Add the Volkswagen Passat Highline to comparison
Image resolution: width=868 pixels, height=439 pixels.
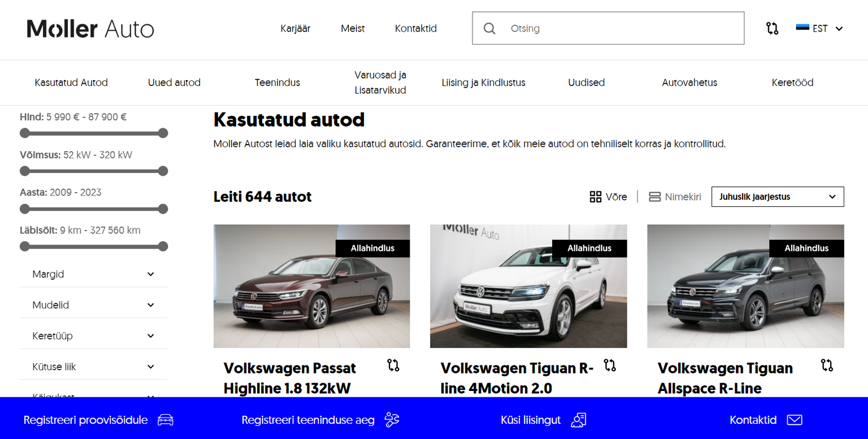pos(394,366)
